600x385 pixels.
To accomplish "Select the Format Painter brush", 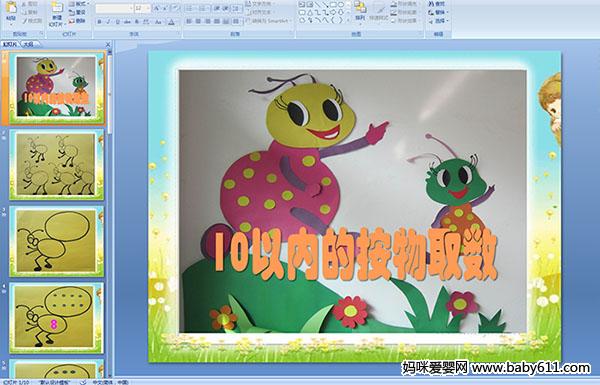I will coord(32,21).
